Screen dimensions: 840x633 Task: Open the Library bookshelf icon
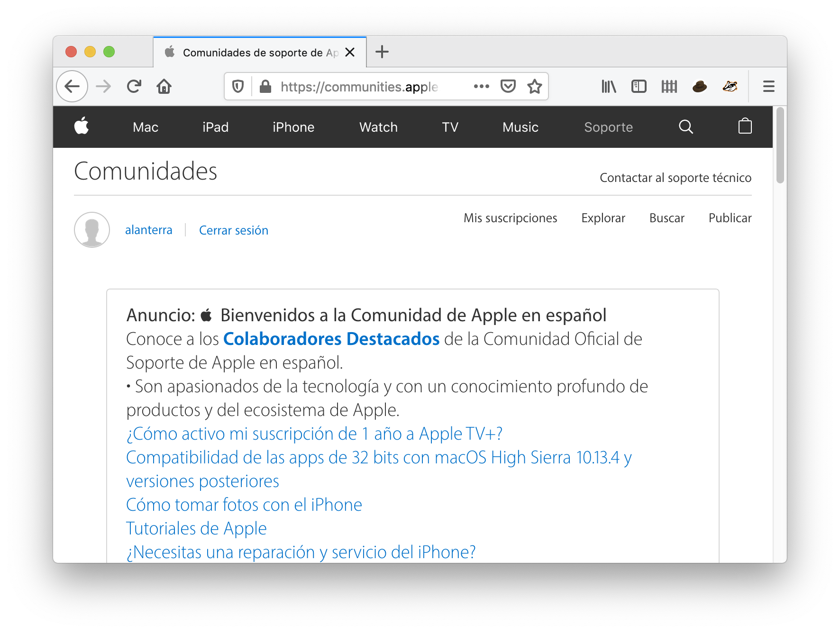[609, 86]
